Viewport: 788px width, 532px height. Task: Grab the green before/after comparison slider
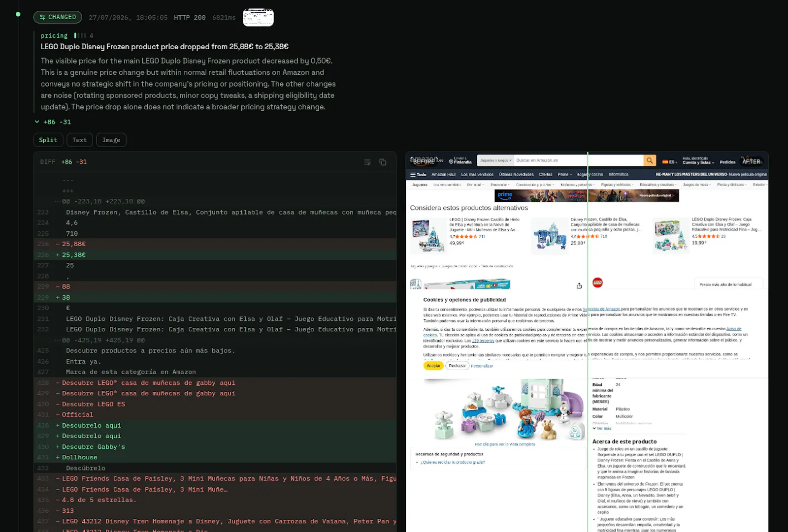[x=588, y=342]
